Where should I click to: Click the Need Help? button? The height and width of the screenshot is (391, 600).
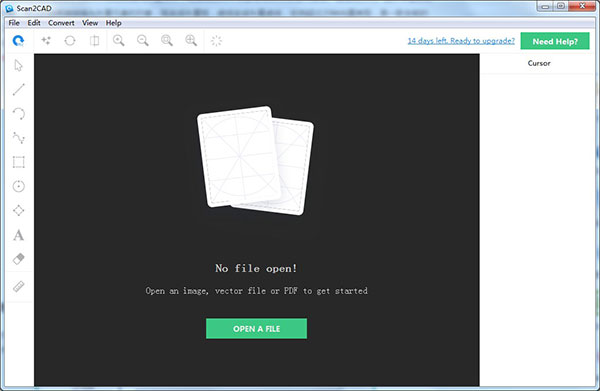click(x=555, y=41)
